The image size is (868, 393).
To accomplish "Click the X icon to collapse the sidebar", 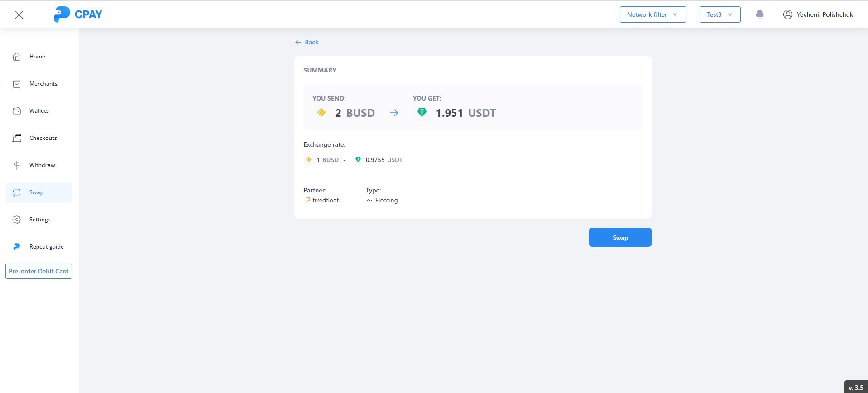I will tap(19, 15).
